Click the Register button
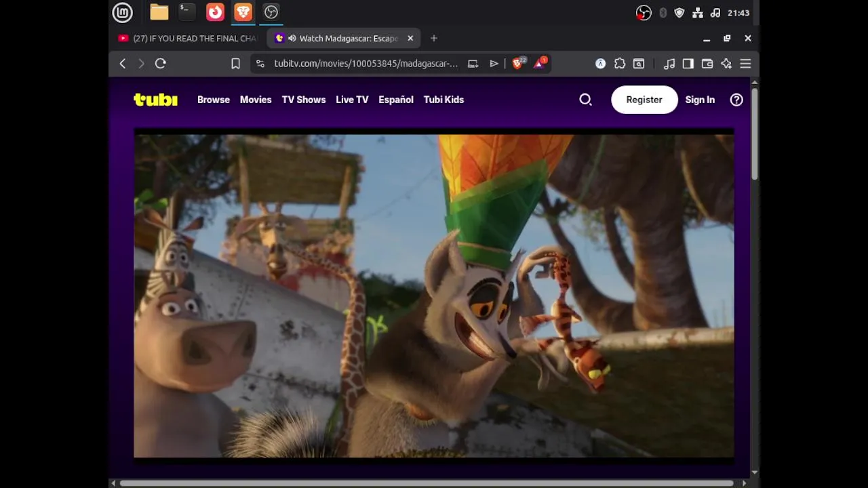 644,100
